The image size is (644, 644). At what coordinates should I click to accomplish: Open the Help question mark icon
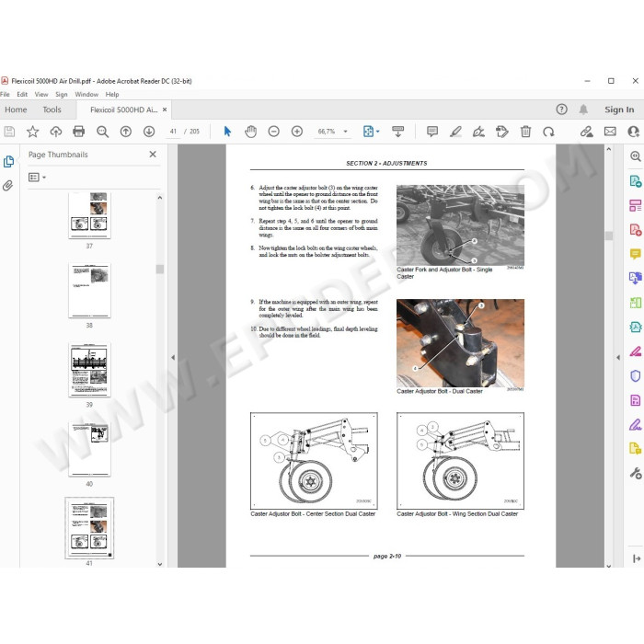[x=561, y=109]
